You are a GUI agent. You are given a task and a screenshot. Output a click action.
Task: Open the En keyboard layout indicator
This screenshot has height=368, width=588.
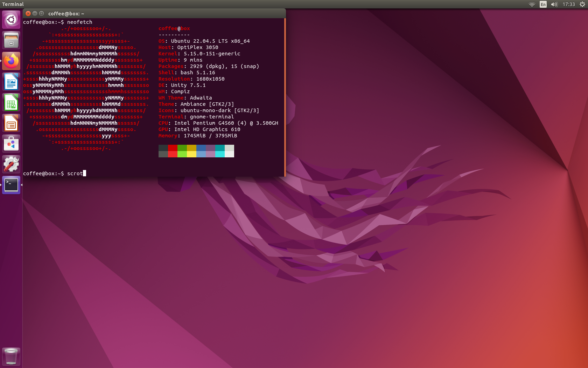pyautogui.click(x=543, y=4)
